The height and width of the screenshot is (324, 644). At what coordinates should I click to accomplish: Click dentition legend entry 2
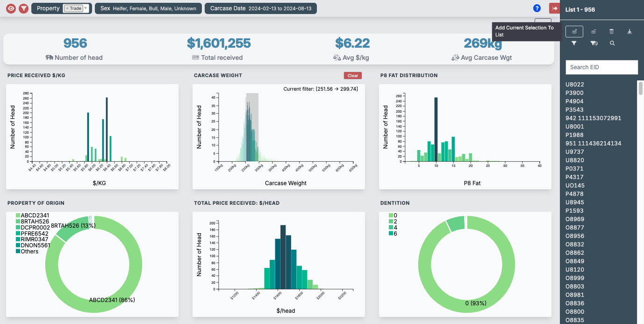click(x=393, y=222)
